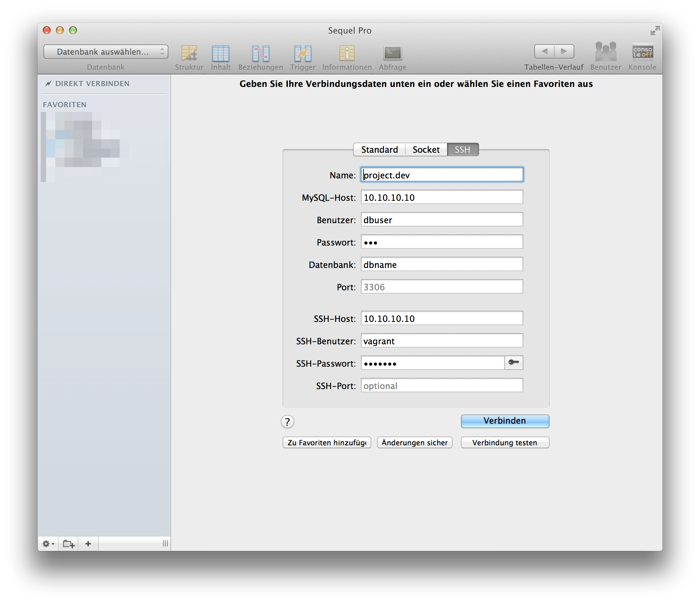Image resolution: width=700 pixels, height=603 pixels.
Task: Open the gear action menu
Action: [48, 543]
